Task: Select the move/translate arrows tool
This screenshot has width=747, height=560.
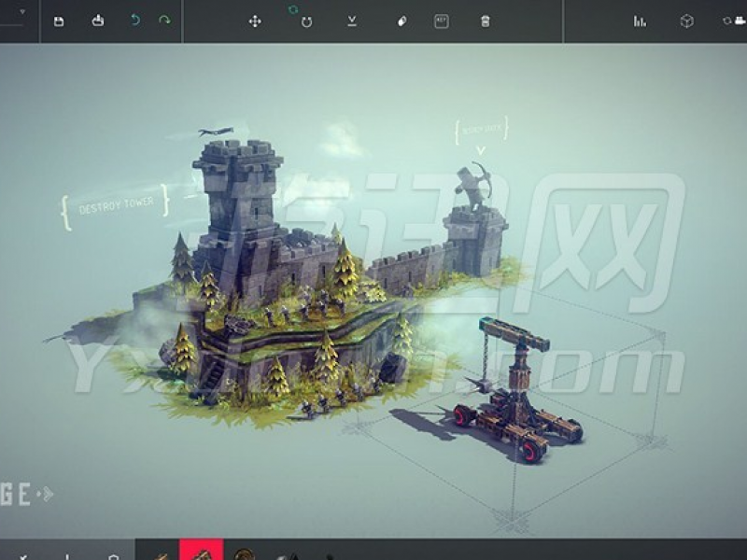Action: pyautogui.click(x=255, y=21)
